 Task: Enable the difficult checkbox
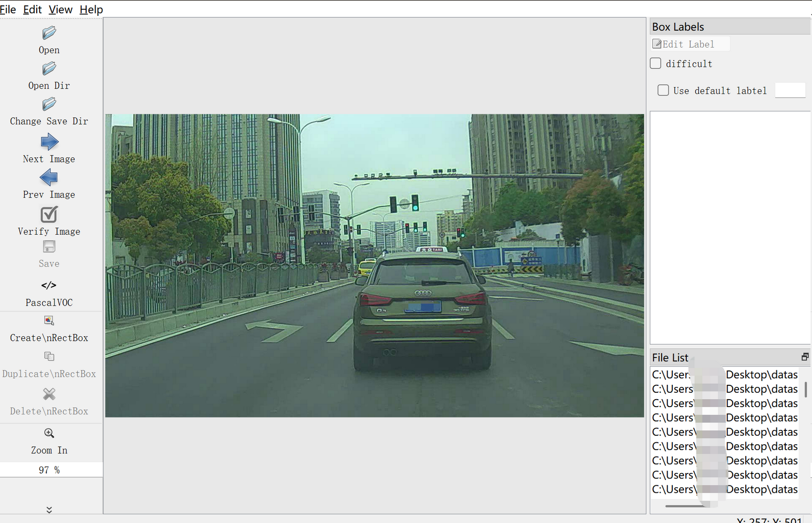[656, 63]
